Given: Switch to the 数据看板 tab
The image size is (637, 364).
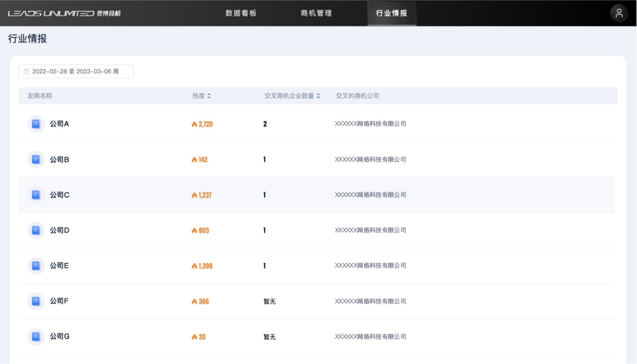Looking at the screenshot, I should pyautogui.click(x=241, y=13).
